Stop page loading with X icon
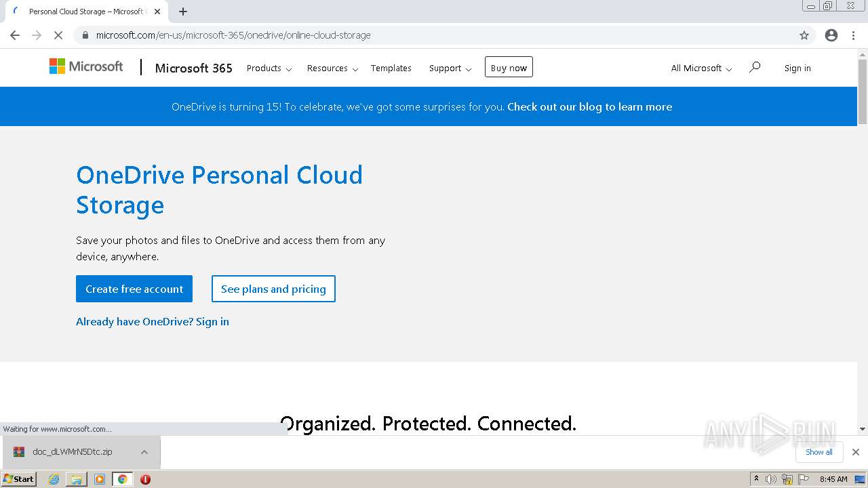The width and height of the screenshot is (868, 488). point(58,35)
